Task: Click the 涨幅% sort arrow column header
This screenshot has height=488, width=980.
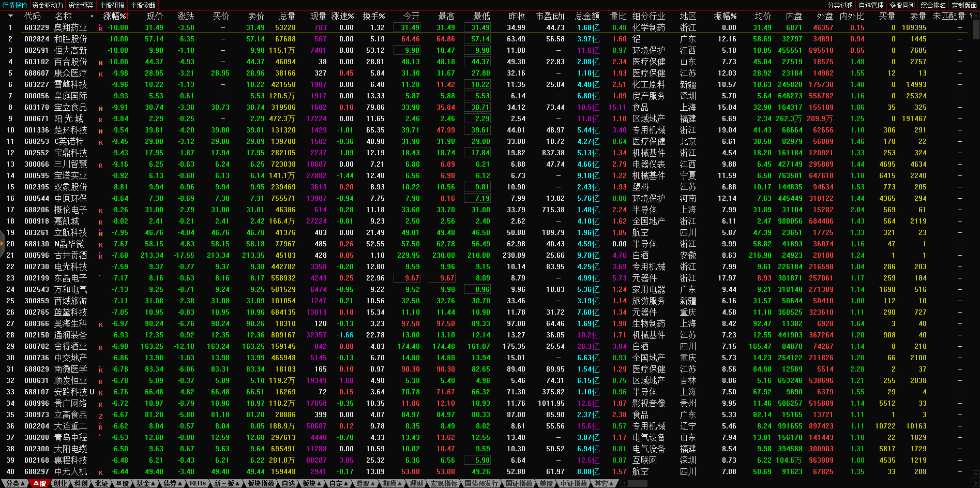Action: [x=115, y=17]
